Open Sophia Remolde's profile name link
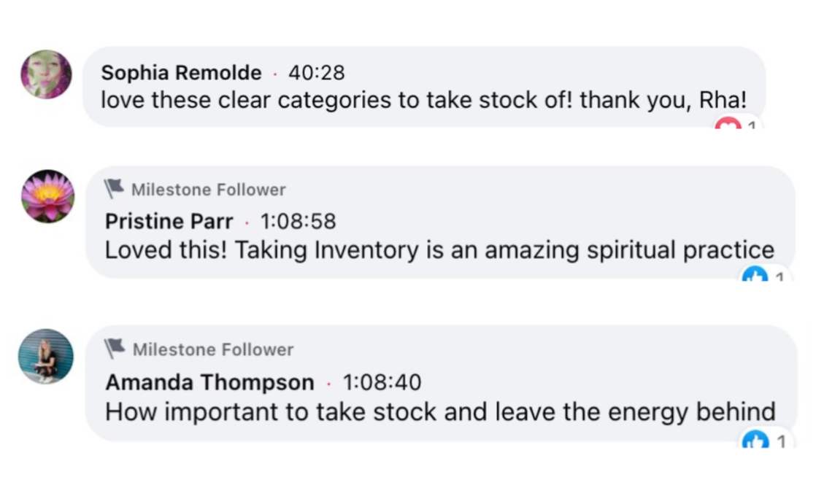This screenshot has width=824, height=504. 181,73
